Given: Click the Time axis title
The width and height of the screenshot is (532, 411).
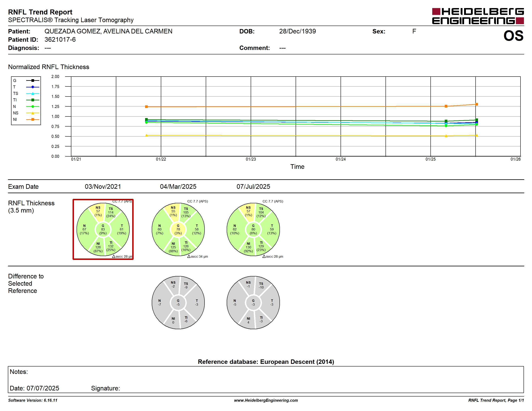Looking at the screenshot, I should 297,167.
